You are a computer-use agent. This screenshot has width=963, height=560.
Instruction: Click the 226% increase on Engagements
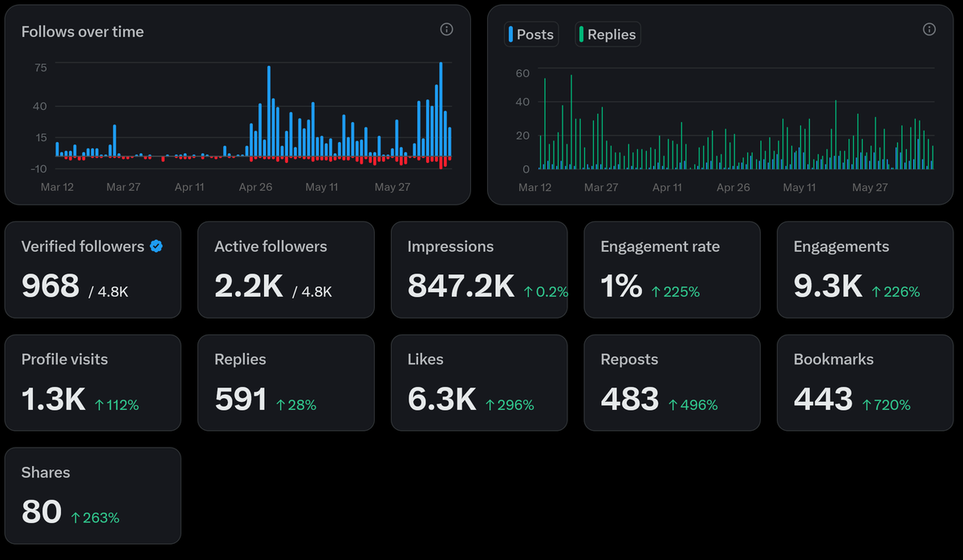pos(896,292)
